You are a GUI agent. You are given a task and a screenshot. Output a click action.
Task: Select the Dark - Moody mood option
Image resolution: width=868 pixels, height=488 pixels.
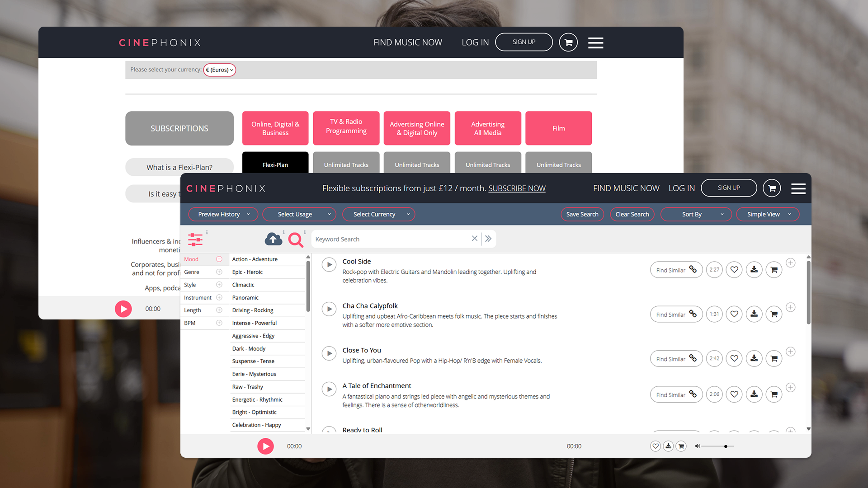(x=249, y=348)
